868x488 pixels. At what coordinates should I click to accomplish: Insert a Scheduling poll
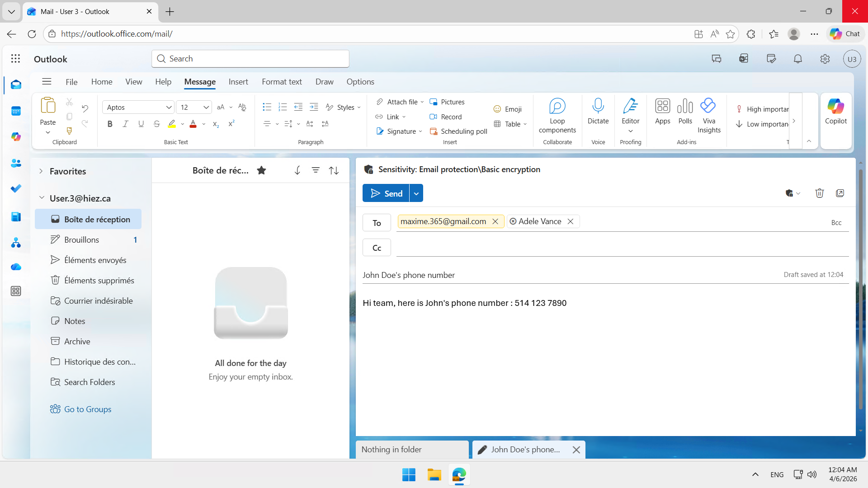point(458,131)
